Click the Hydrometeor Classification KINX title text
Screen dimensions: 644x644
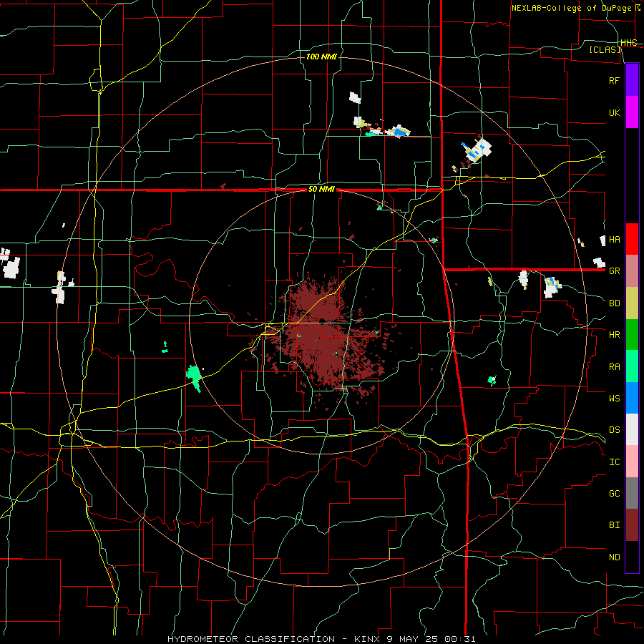point(321,639)
